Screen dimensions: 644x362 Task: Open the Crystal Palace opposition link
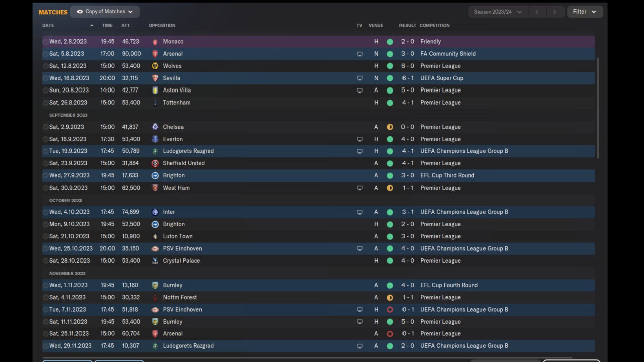[x=181, y=261]
